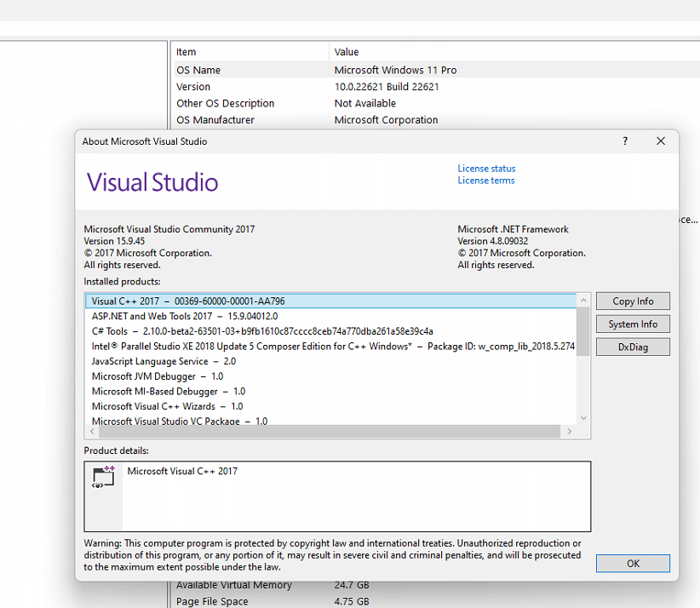
Task: Open System Info
Action: coord(633,324)
